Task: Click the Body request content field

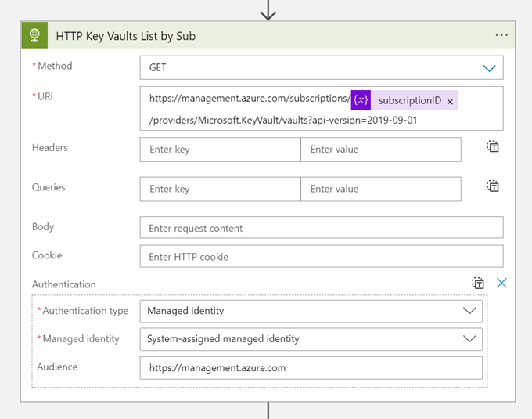Action: pos(322,227)
